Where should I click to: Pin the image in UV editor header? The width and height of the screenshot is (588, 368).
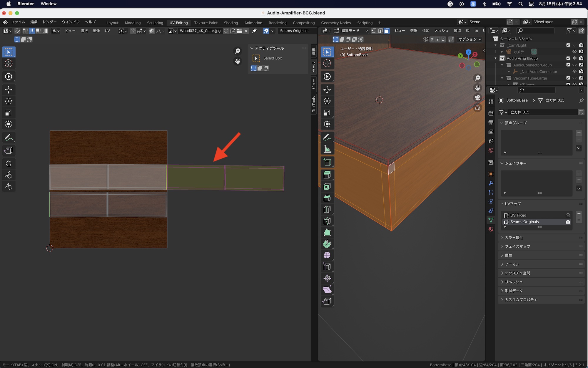point(254,31)
